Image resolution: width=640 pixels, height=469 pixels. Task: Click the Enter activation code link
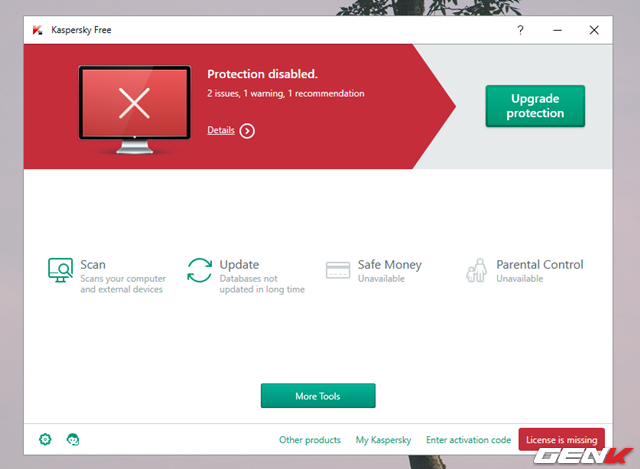[x=468, y=440]
